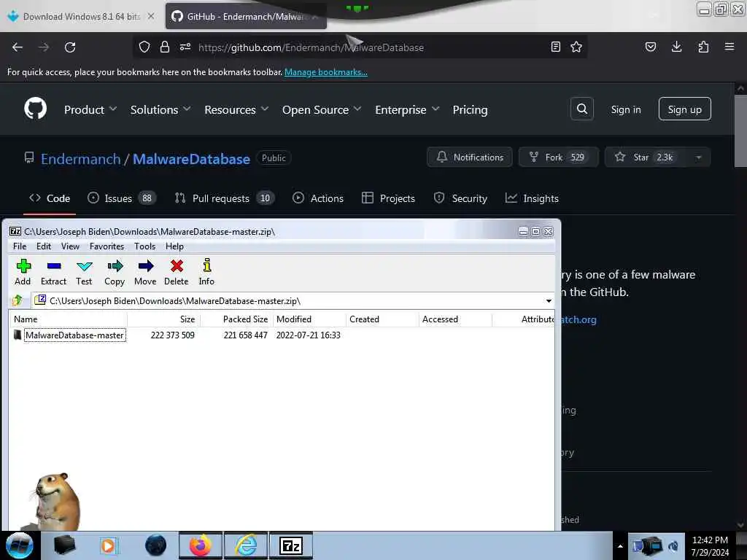The image size is (747, 560).
Task: Reload the Firefox page
Action: [x=70, y=47]
